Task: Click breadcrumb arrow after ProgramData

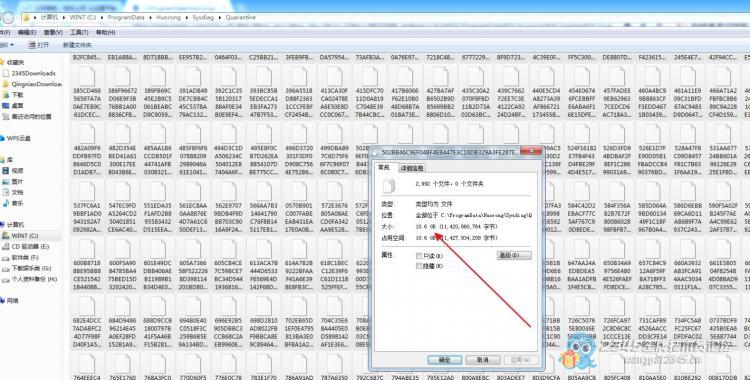Action: click(151, 17)
